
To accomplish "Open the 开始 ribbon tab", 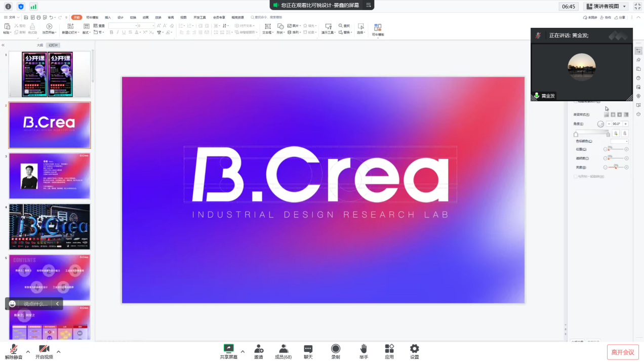I will click(x=76, y=17).
